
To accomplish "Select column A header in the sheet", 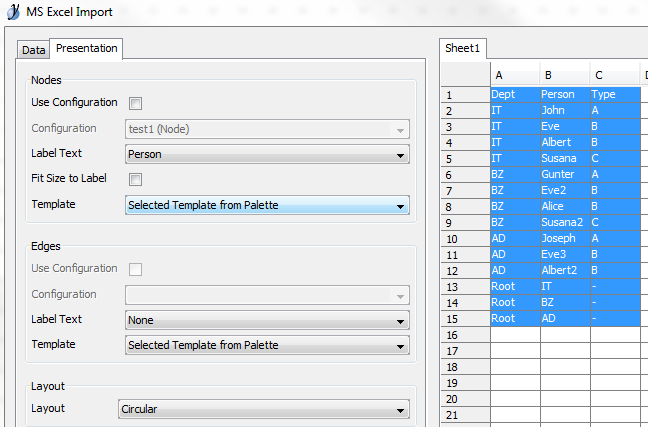I will 515,75.
